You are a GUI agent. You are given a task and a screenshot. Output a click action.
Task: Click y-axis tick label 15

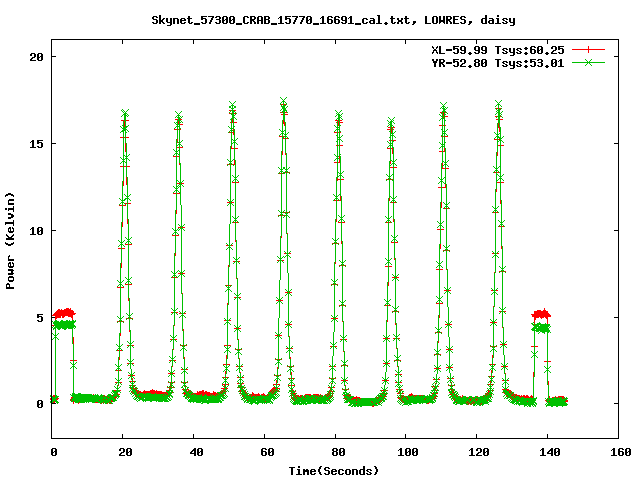36,144
